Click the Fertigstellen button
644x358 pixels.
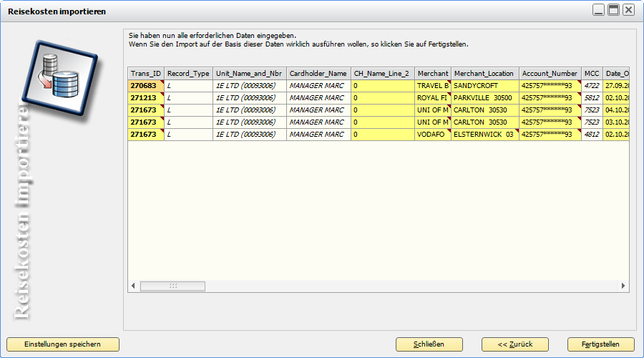[601, 344]
